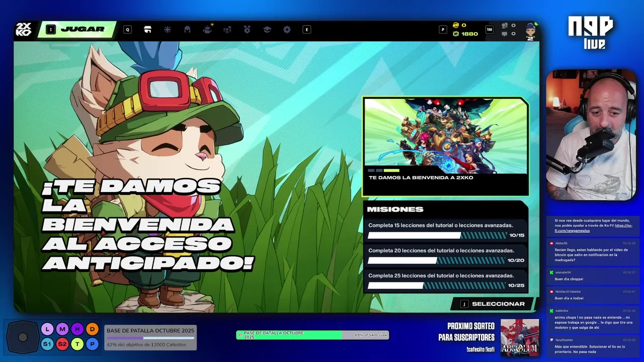Click the D input button in overlay

click(x=92, y=329)
